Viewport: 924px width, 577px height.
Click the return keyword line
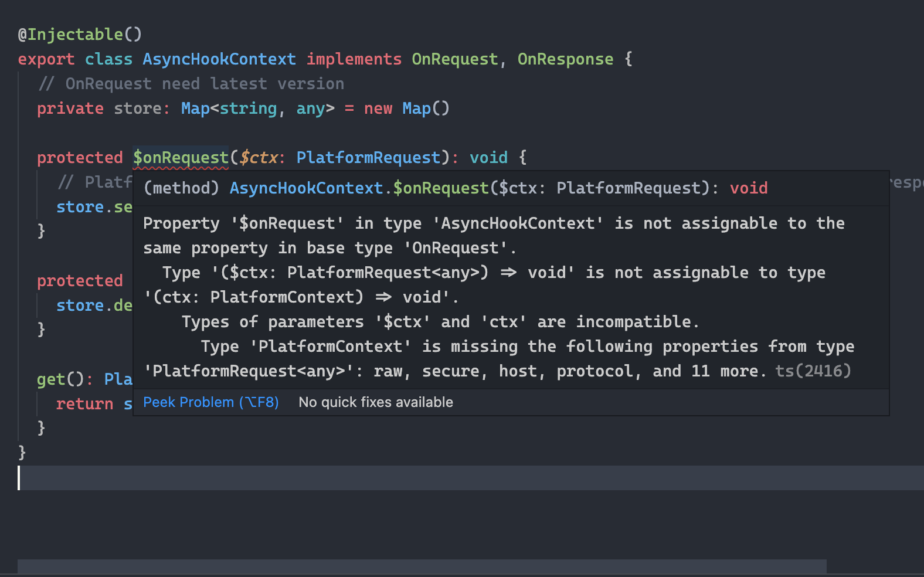pos(84,404)
